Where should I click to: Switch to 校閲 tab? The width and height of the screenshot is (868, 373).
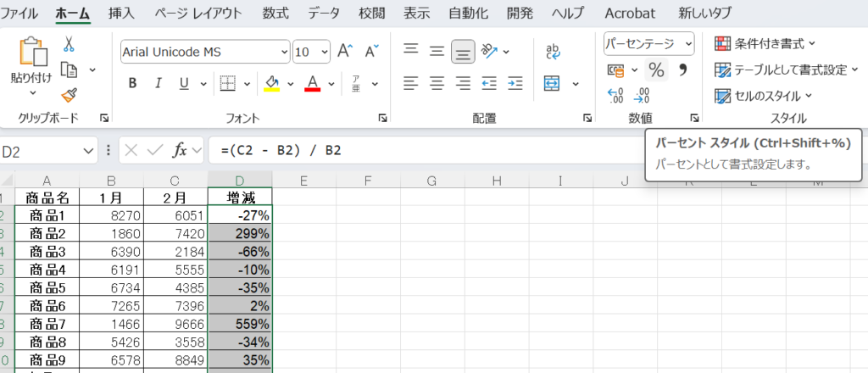click(371, 13)
